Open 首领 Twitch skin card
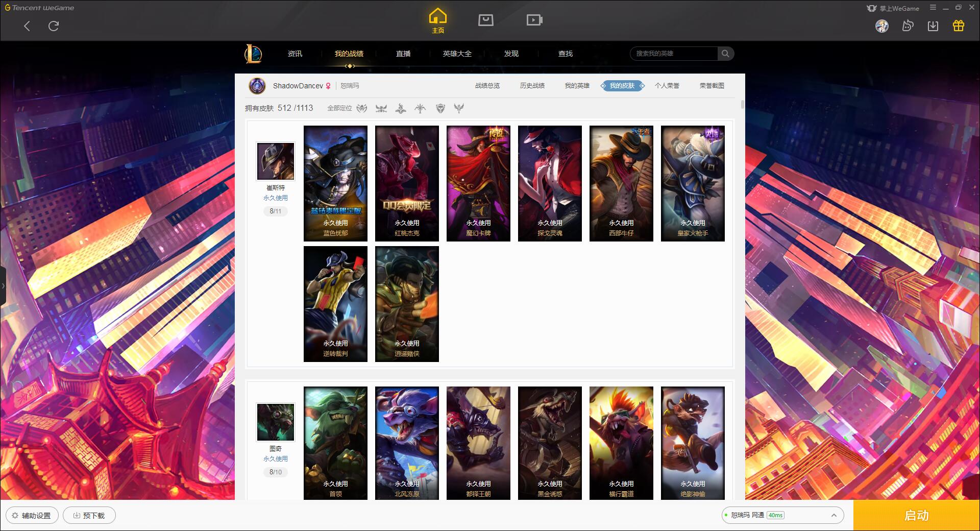Image resolution: width=980 pixels, height=531 pixels. pos(335,443)
